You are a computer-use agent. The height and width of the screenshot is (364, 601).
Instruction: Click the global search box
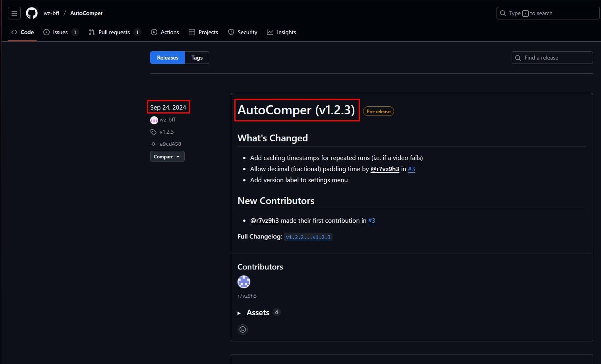[548, 13]
